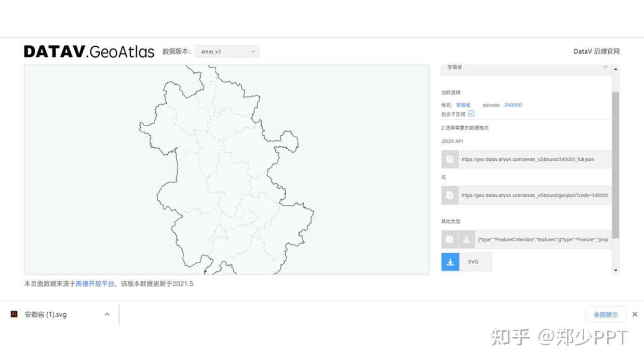Click the download icon next to the GeoJSON text

[466, 239]
